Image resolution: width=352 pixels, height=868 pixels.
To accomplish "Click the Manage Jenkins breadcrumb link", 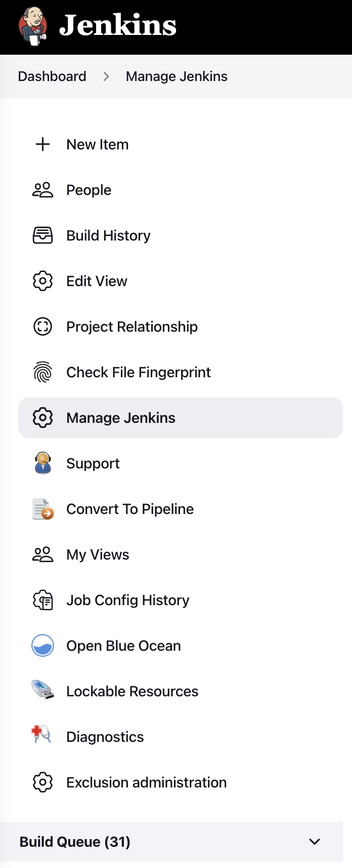I will pos(177,76).
